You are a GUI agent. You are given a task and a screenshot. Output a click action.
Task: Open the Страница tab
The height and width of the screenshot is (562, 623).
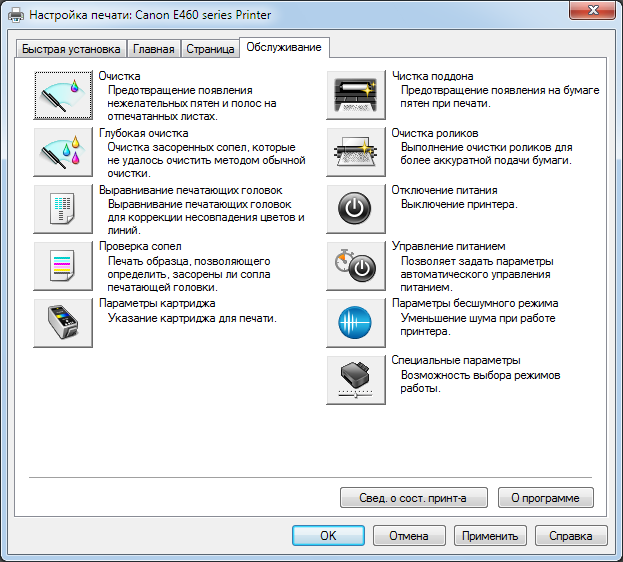[x=210, y=49]
